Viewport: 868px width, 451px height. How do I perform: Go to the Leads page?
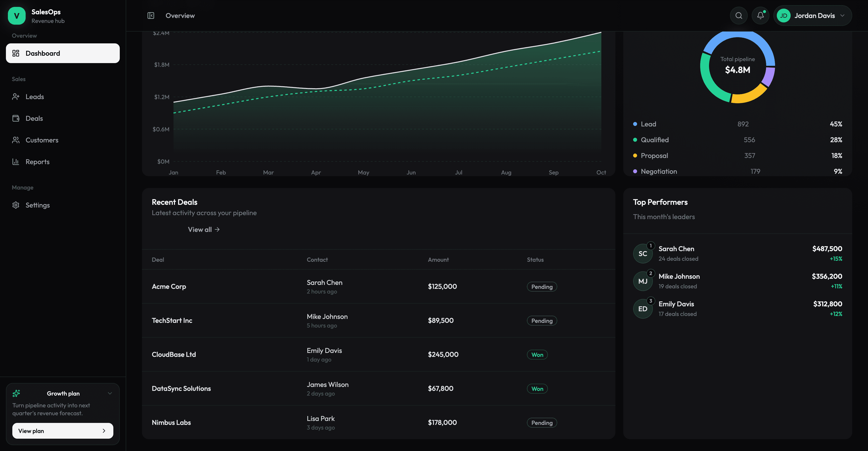[x=63, y=97]
